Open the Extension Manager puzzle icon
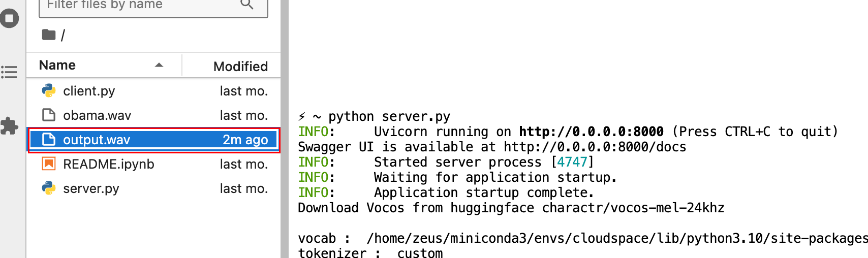The height and width of the screenshot is (258, 868). (x=9, y=126)
